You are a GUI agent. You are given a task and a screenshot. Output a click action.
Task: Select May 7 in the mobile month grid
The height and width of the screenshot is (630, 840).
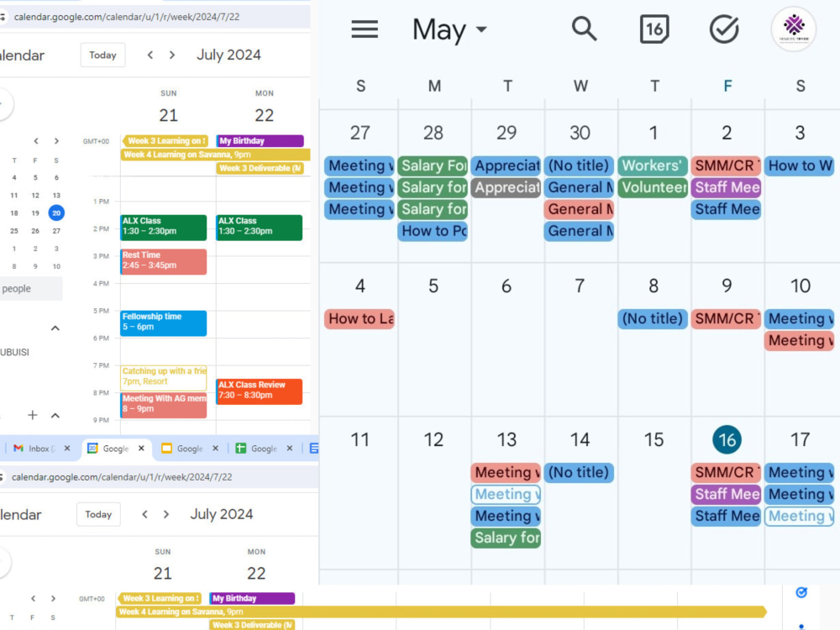point(580,286)
